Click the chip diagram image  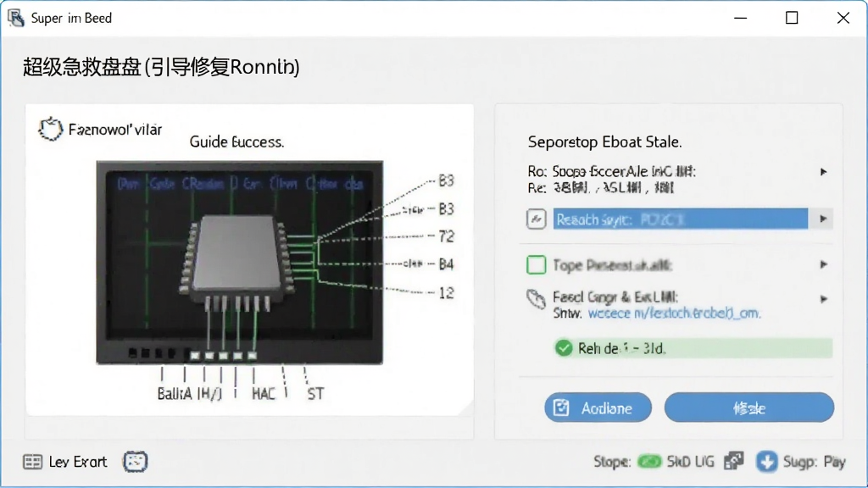(x=240, y=263)
